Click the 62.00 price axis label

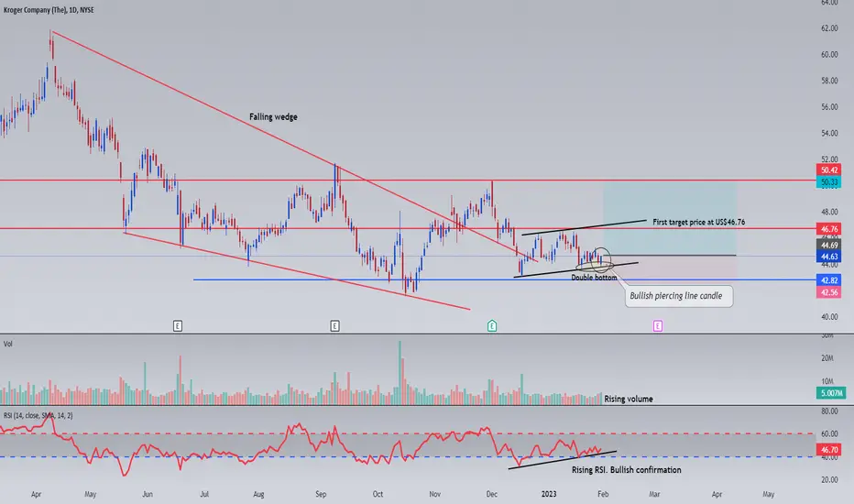(829, 28)
